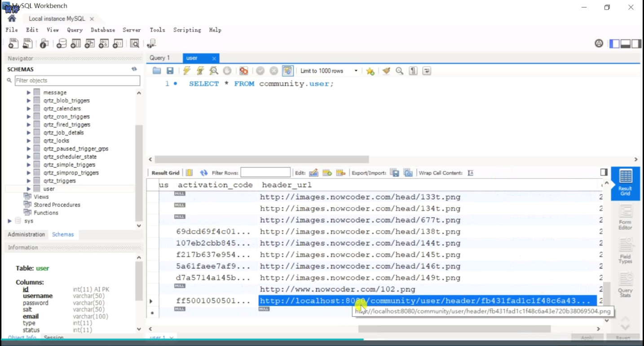The image size is (644, 346).
Task: Run the explain plan magnifier icon
Action: (214, 71)
